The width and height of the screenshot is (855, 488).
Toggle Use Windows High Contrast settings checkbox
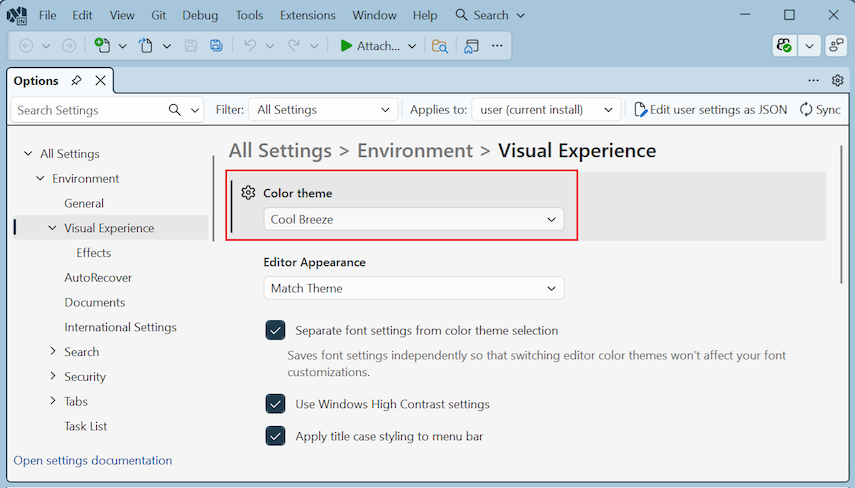(275, 404)
